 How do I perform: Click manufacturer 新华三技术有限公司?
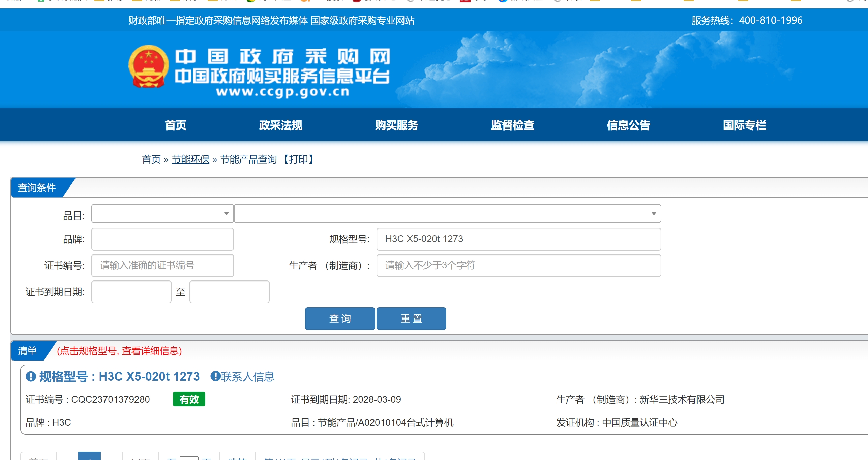tap(682, 399)
